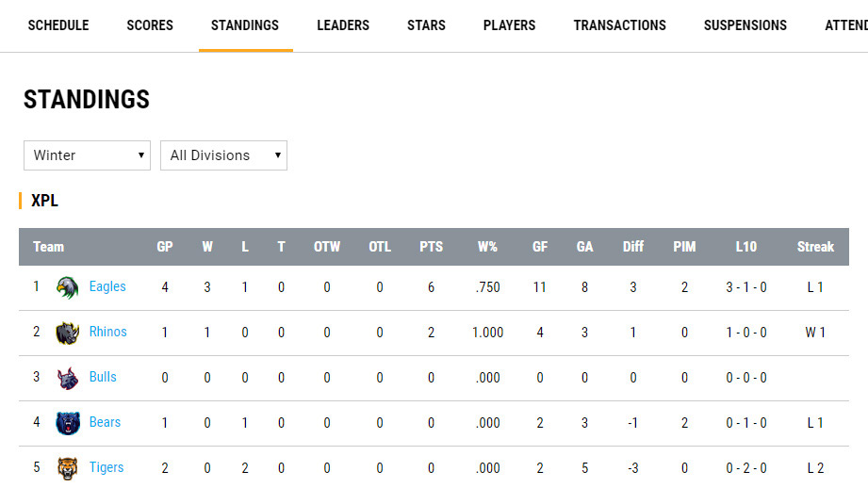Screen dimensions: 868x488
Task: Open the Tigers team link
Action: coord(106,467)
